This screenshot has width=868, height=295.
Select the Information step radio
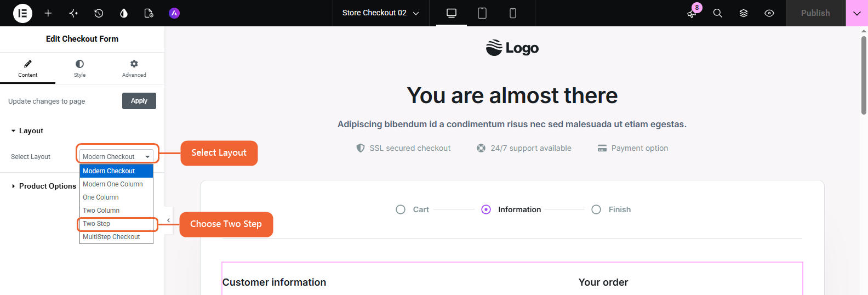coord(486,209)
